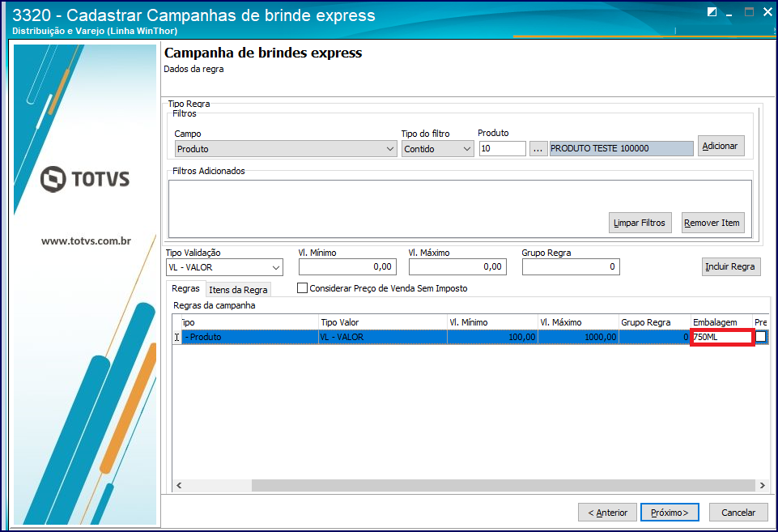Click the Vl. Mínimo input field

[x=347, y=267]
